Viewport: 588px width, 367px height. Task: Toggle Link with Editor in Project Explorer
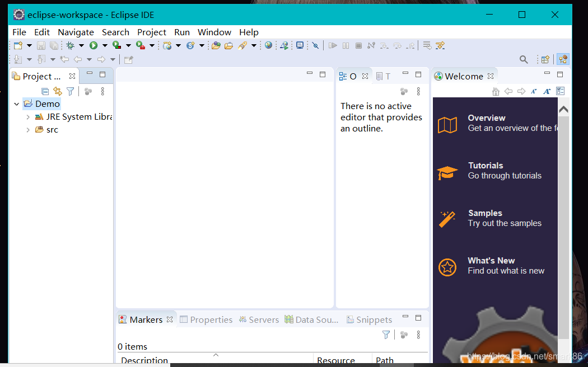pyautogui.click(x=57, y=91)
